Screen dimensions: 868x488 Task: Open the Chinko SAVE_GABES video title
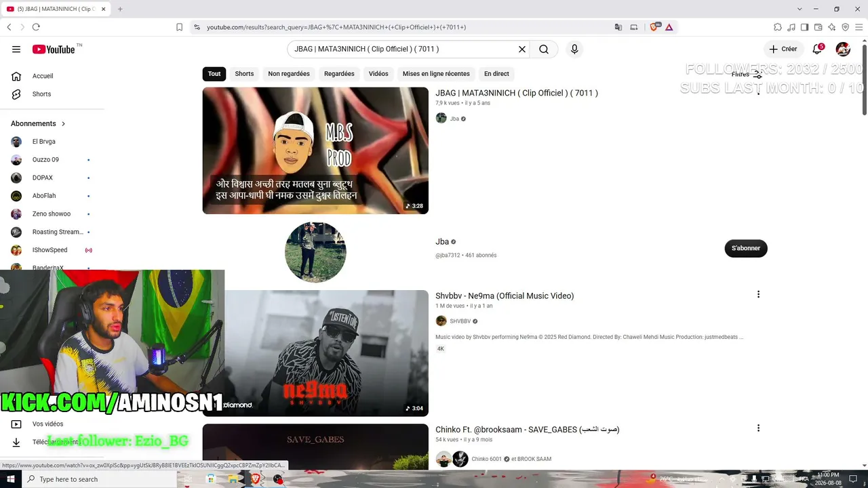pos(528,430)
